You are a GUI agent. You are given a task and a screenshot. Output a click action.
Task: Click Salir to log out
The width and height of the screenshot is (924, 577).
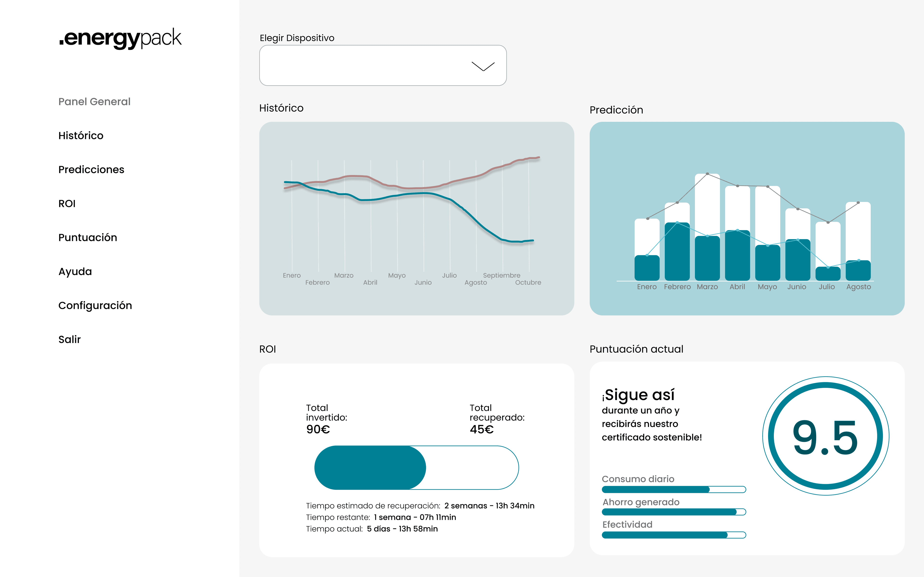pyautogui.click(x=70, y=339)
